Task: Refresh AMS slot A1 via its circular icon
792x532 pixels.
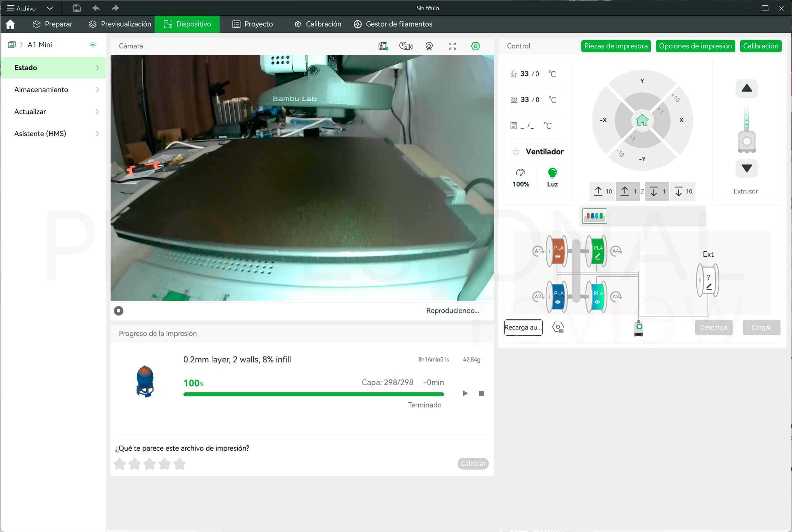Action: tap(538, 251)
